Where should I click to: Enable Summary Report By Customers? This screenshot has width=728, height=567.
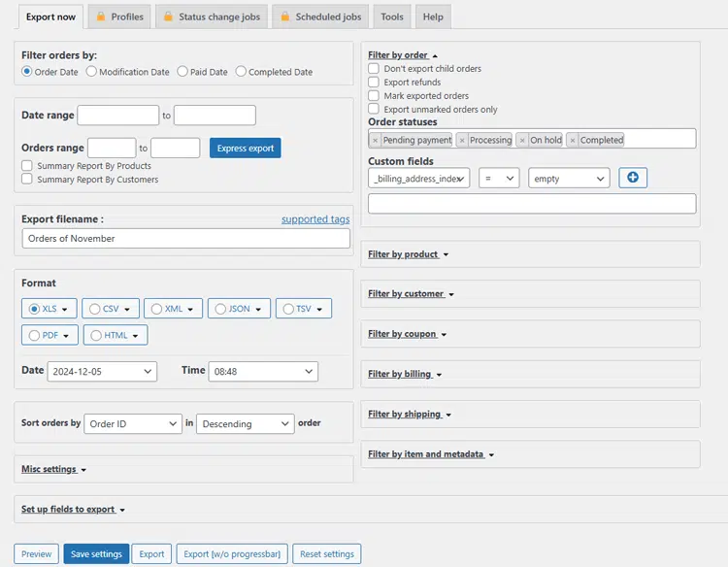(x=27, y=179)
